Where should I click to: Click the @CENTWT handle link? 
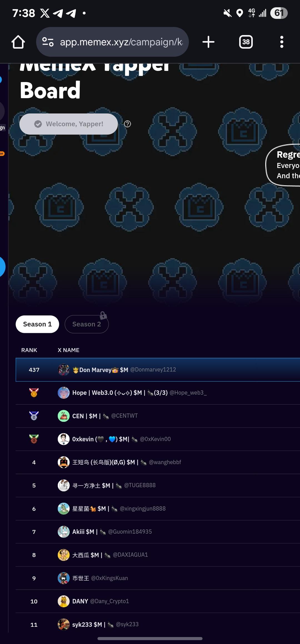tap(124, 416)
